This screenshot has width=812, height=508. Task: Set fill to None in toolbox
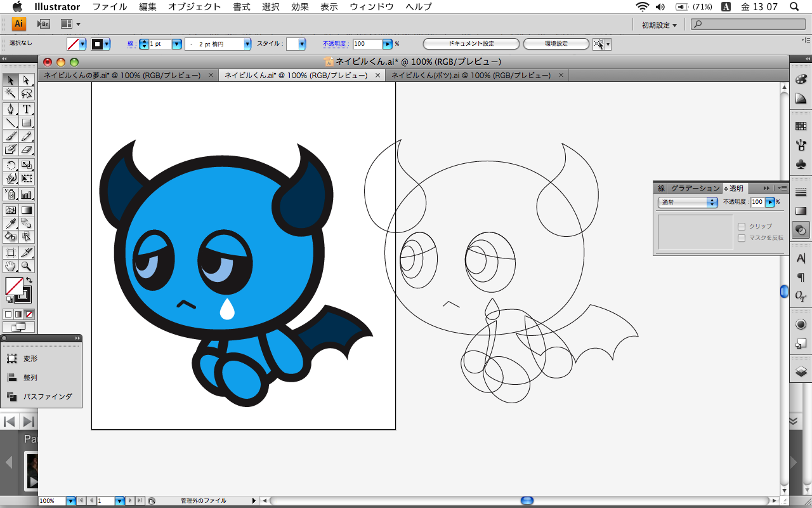click(x=29, y=314)
